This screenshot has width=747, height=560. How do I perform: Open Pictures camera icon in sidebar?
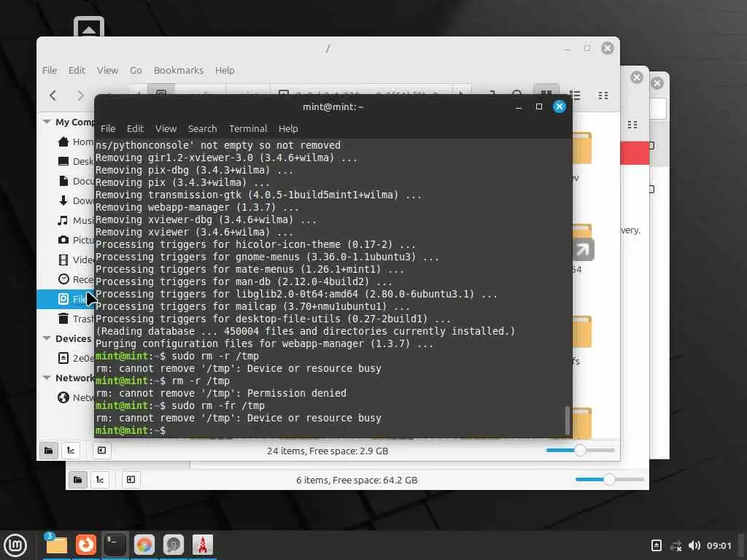(x=63, y=239)
